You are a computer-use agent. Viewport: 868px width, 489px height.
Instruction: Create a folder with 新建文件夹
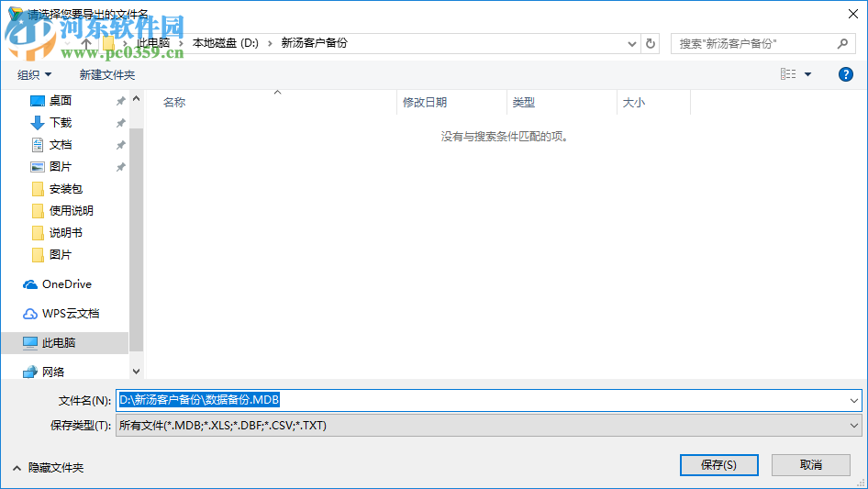106,74
